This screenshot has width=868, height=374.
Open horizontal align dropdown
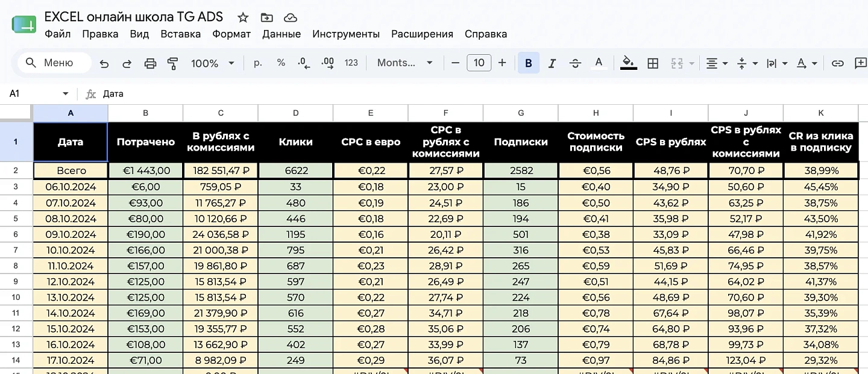(717, 63)
